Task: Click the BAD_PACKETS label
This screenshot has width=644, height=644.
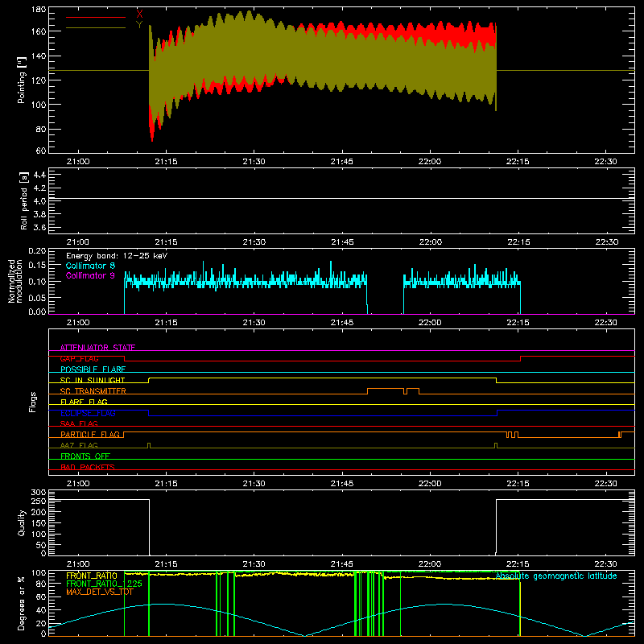Action: coord(88,467)
